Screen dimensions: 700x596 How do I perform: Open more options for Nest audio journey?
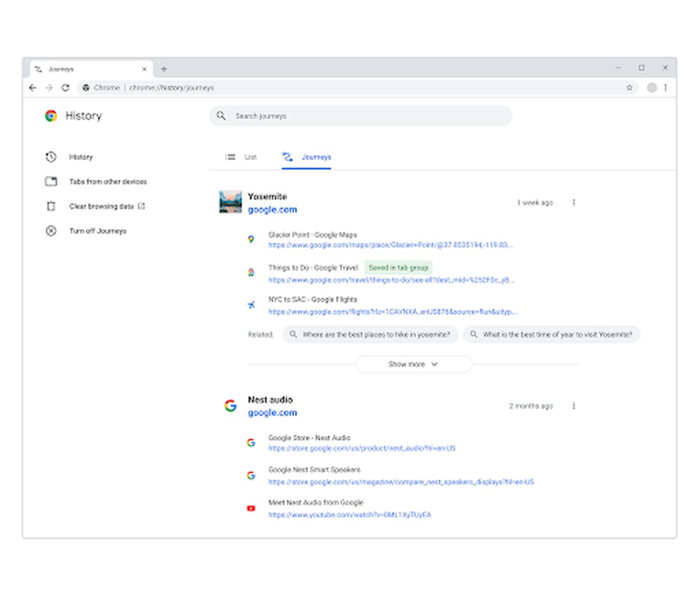click(x=574, y=406)
